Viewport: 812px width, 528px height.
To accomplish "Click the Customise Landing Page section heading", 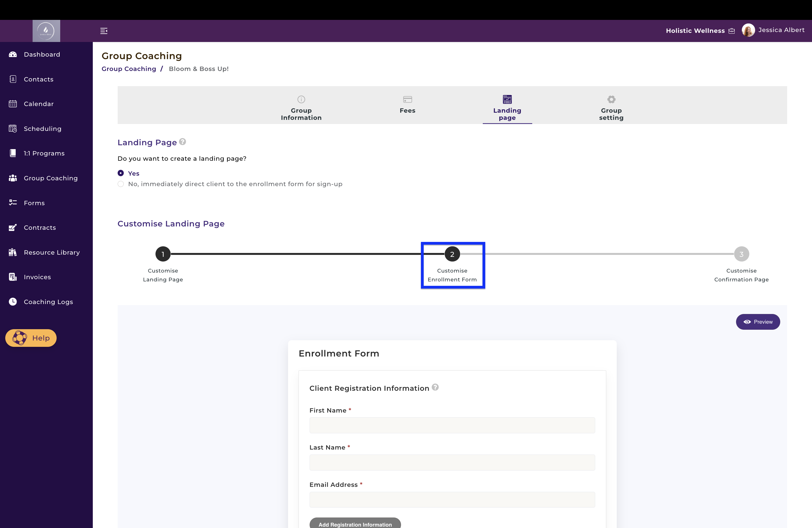I will click(x=171, y=223).
